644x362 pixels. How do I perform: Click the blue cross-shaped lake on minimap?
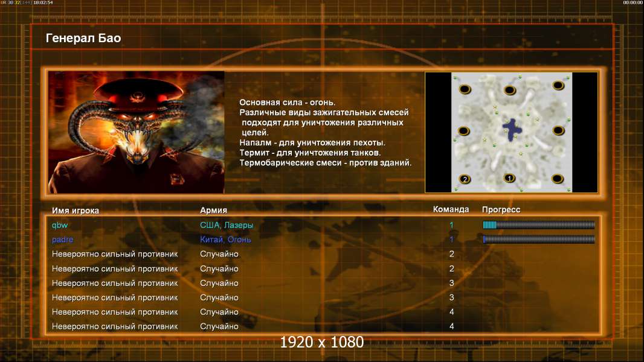tap(512, 130)
